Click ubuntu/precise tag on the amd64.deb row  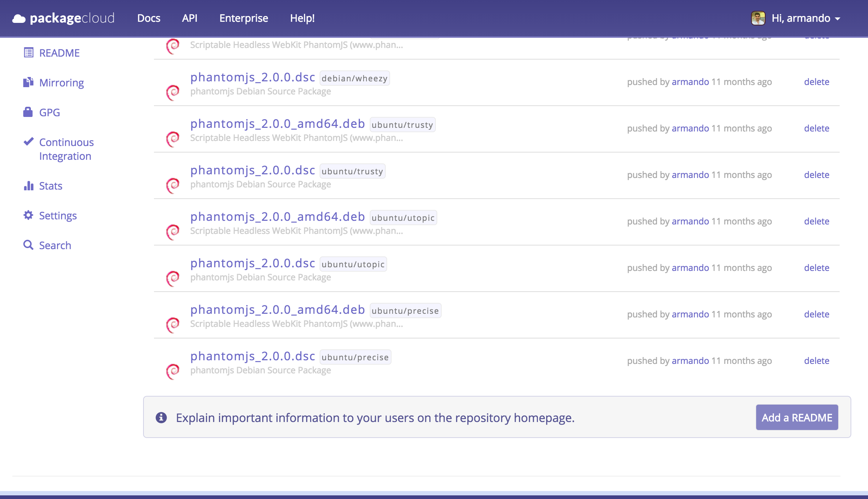click(x=405, y=311)
